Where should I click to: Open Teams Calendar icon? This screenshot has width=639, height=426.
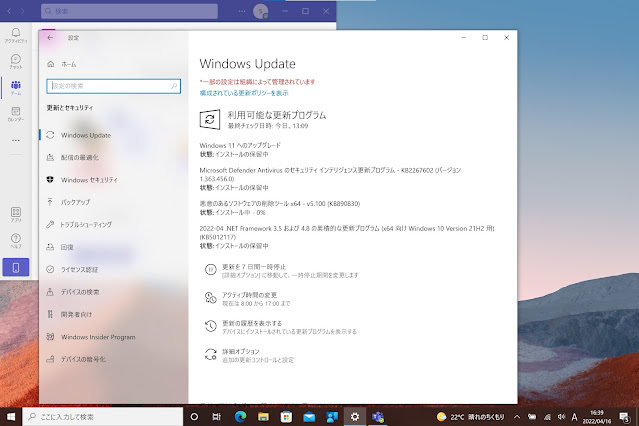tap(16, 114)
